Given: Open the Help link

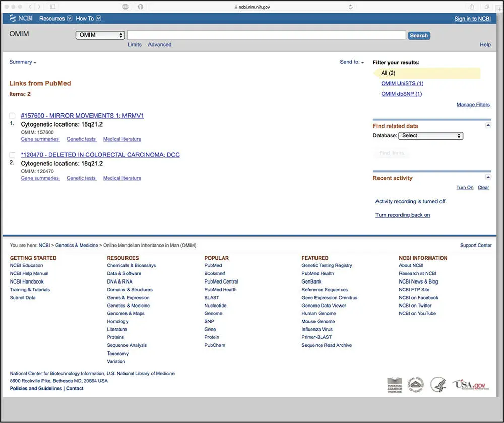Looking at the screenshot, I should pyautogui.click(x=485, y=45).
